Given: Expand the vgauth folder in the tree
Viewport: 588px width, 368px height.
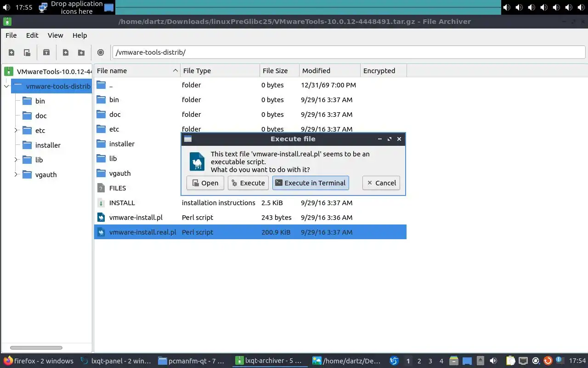Looking at the screenshot, I should point(16,175).
